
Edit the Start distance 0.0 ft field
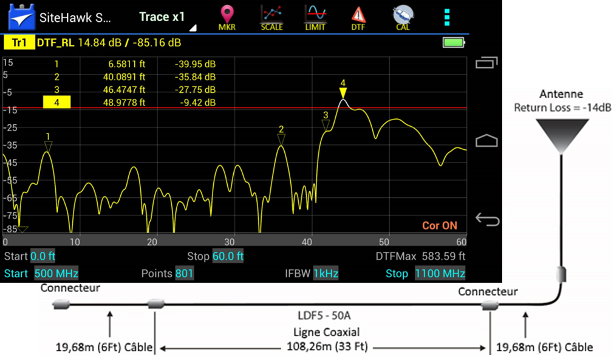[43, 256]
